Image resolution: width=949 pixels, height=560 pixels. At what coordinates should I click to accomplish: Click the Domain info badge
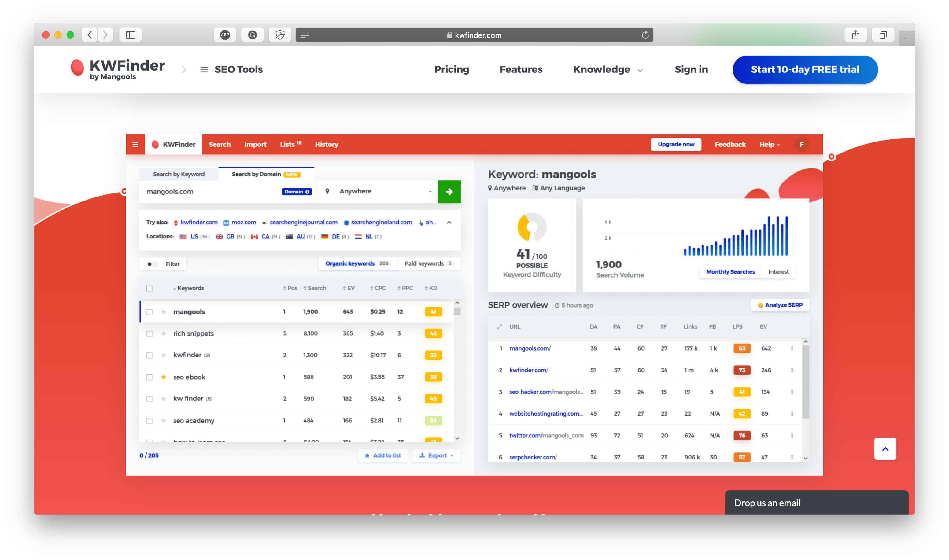(x=297, y=192)
